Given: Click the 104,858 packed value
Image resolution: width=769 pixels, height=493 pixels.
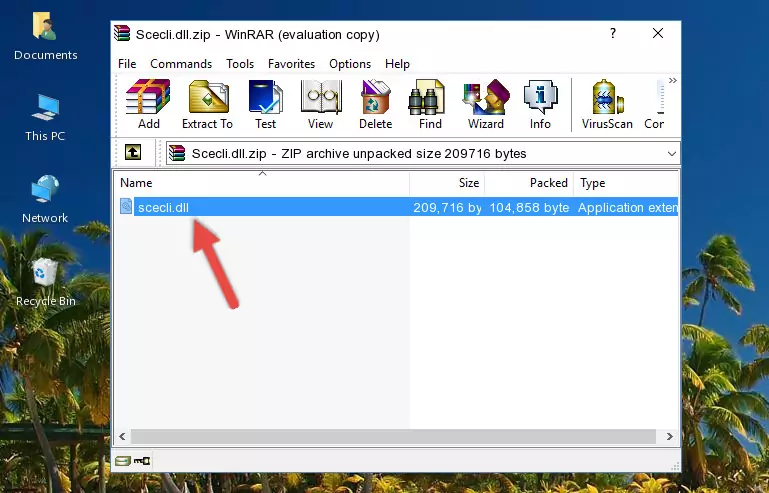Looking at the screenshot, I should pos(529,208).
